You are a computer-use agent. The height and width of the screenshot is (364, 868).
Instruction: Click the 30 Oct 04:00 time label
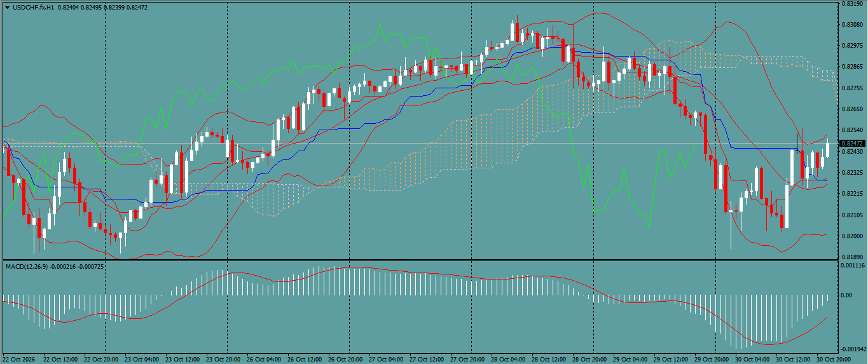pyautogui.click(x=752, y=360)
